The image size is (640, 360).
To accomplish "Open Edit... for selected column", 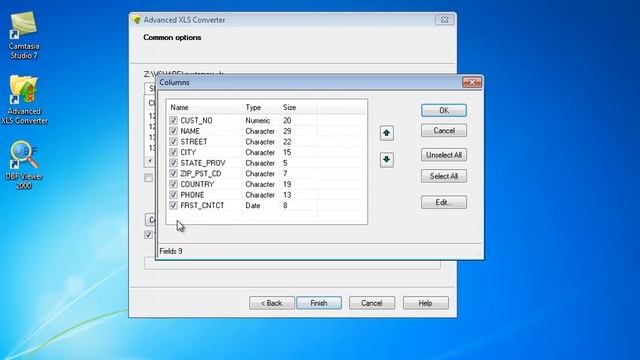I will click(x=444, y=202).
